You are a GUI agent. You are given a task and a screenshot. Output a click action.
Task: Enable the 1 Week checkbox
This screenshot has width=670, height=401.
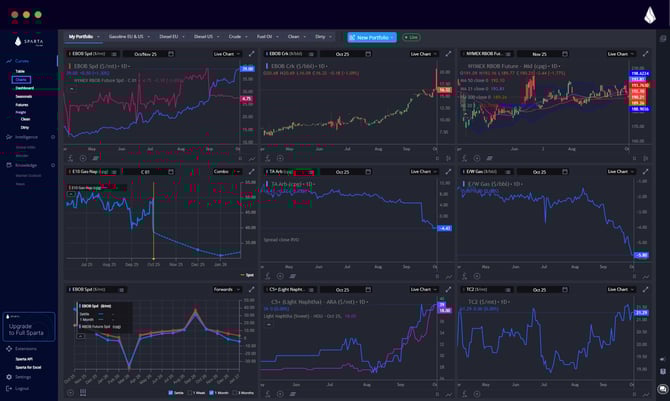[x=191, y=393]
